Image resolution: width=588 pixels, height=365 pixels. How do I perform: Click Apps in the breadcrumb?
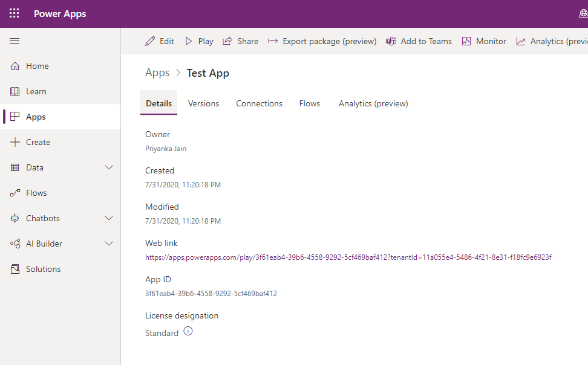tap(157, 73)
